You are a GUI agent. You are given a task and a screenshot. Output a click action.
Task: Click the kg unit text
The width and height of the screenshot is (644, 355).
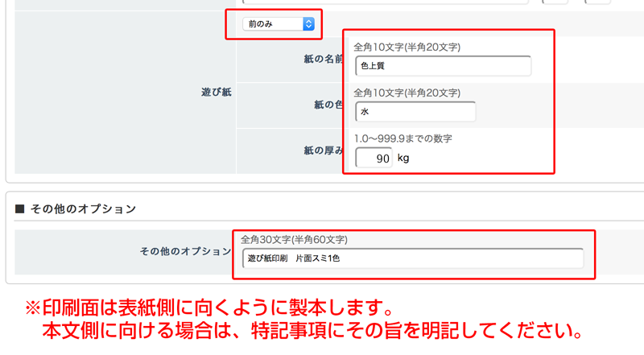(x=403, y=159)
